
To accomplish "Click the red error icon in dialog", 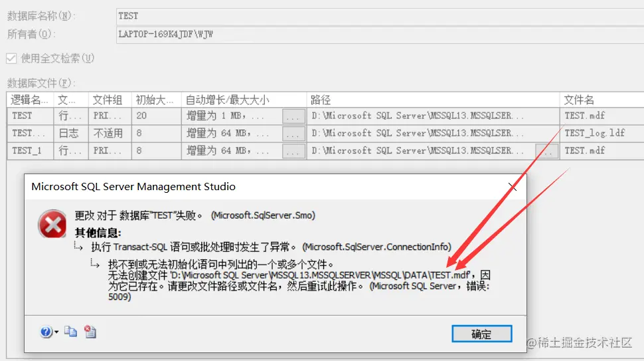I will coord(52,224).
